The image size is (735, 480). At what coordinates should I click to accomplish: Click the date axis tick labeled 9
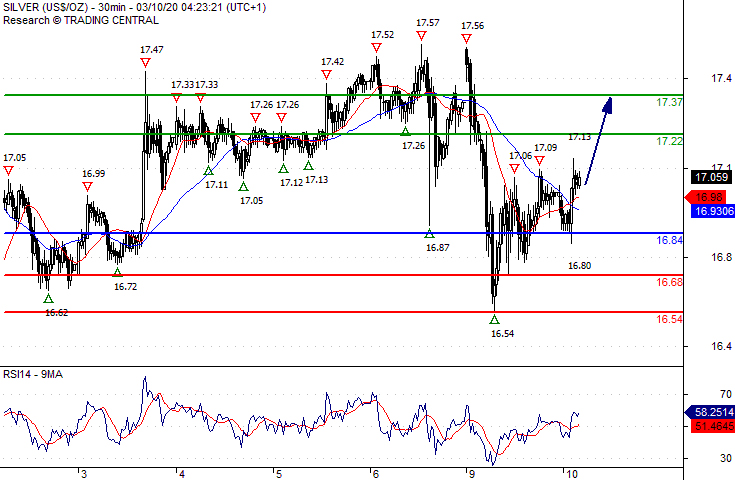[472, 474]
